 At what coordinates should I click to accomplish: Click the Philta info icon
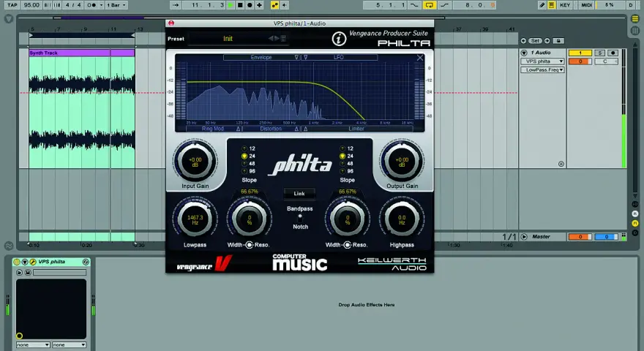point(339,39)
